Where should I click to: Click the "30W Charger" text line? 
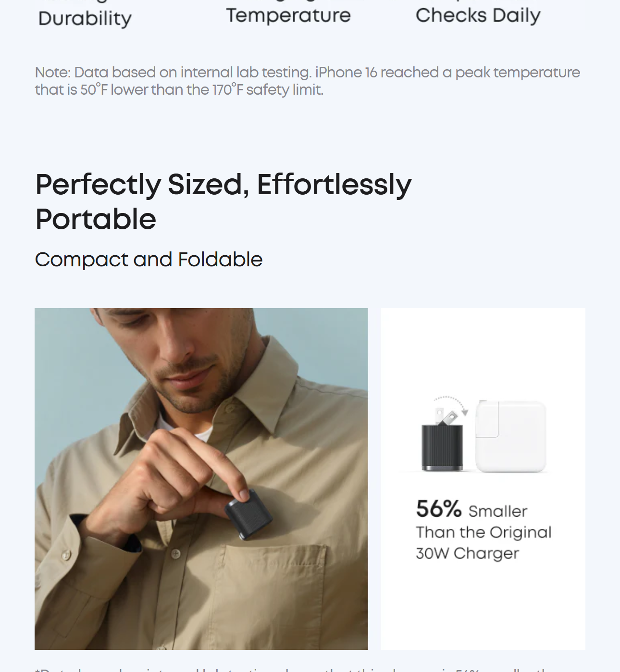pyautogui.click(x=467, y=553)
